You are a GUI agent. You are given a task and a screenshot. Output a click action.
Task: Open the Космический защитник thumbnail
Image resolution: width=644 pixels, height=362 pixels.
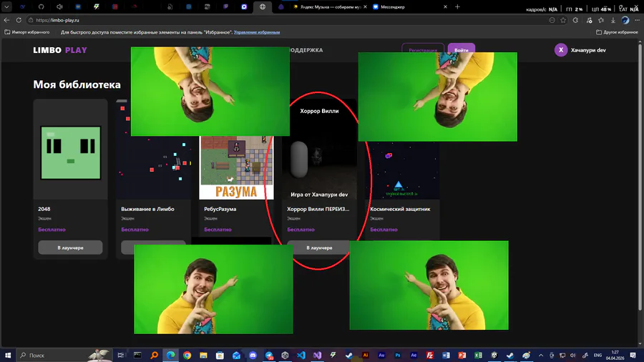[402, 170]
